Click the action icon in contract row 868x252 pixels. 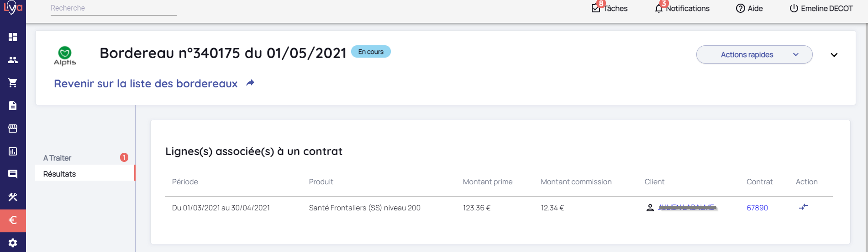pyautogui.click(x=804, y=207)
